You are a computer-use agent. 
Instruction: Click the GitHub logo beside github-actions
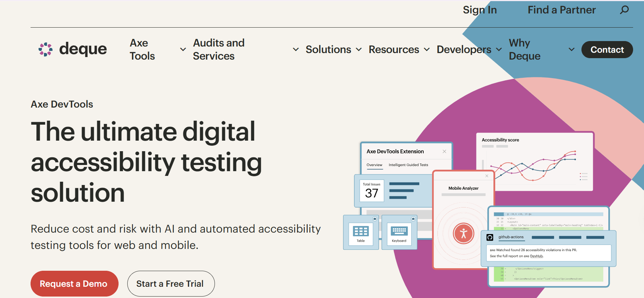pyautogui.click(x=490, y=237)
